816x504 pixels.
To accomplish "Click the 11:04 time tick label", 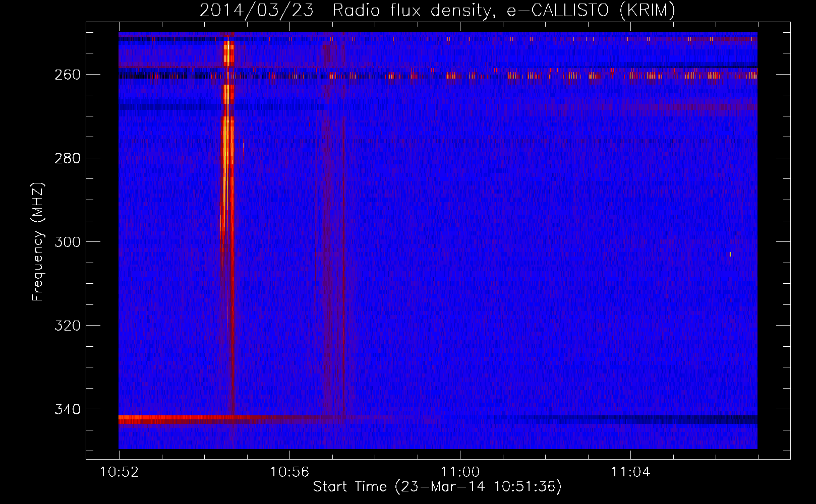I will coord(631,472).
